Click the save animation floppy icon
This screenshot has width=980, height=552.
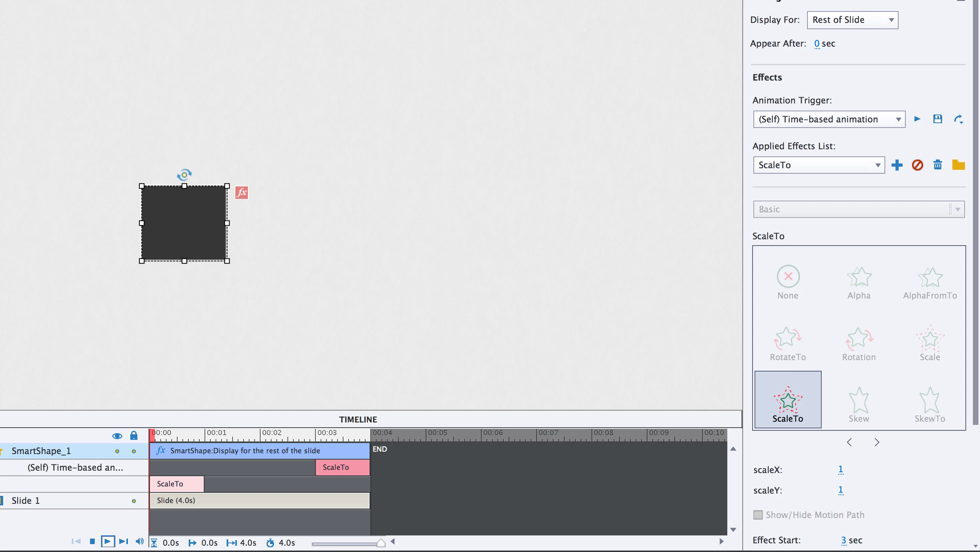(x=937, y=119)
